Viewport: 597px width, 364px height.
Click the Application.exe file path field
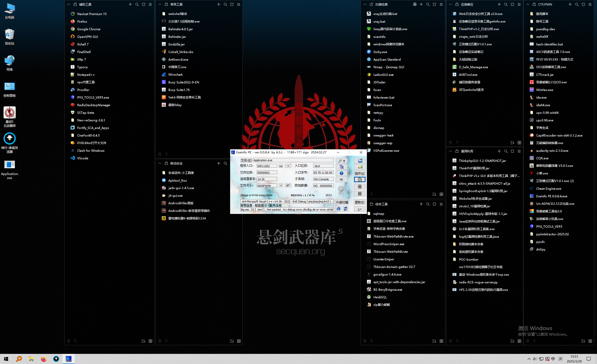pos(293,160)
